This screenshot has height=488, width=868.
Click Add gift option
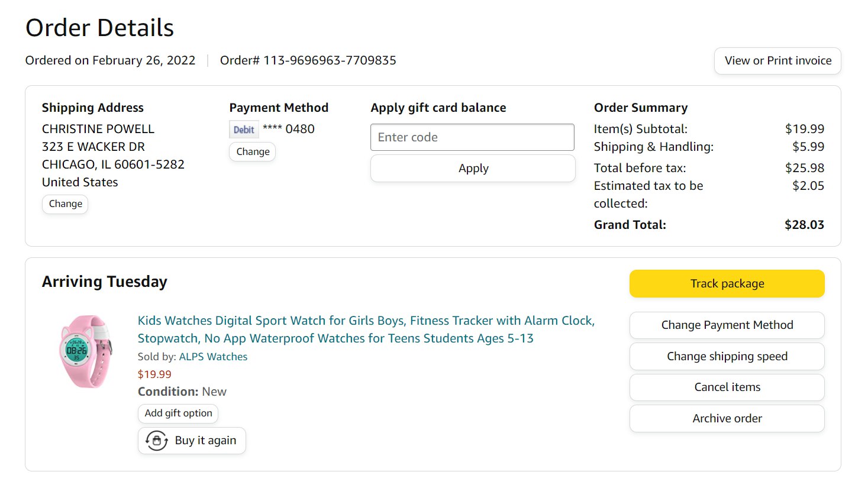pyautogui.click(x=178, y=413)
